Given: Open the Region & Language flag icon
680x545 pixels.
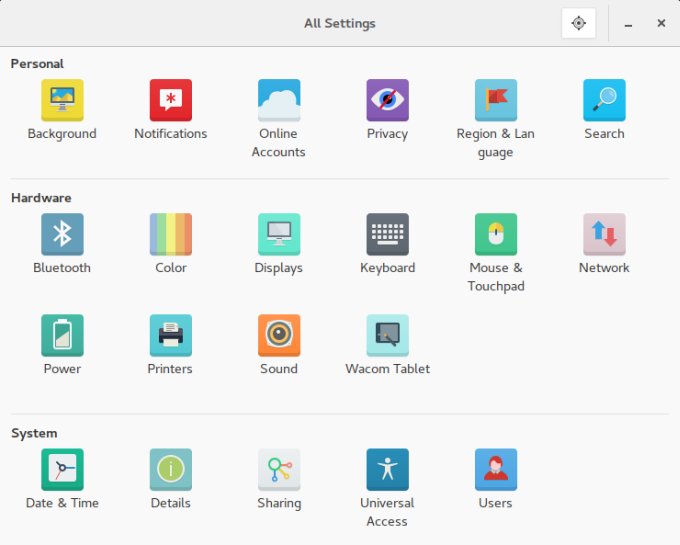Looking at the screenshot, I should click(496, 100).
